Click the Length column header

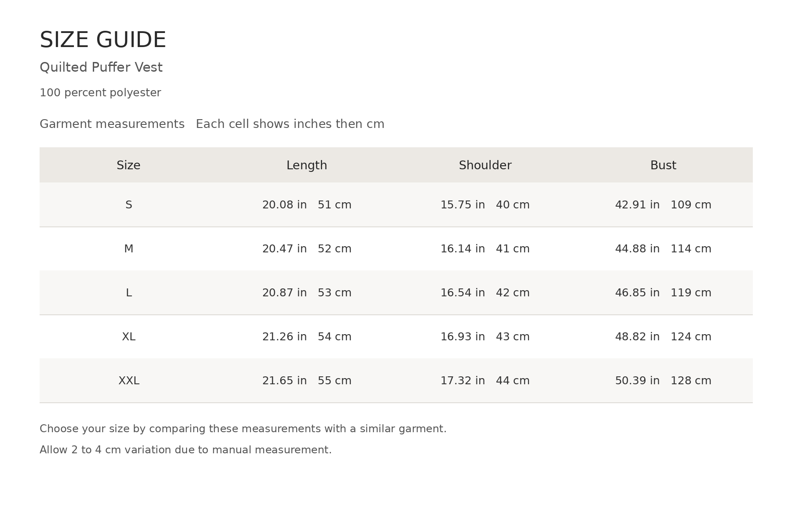click(307, 165)
